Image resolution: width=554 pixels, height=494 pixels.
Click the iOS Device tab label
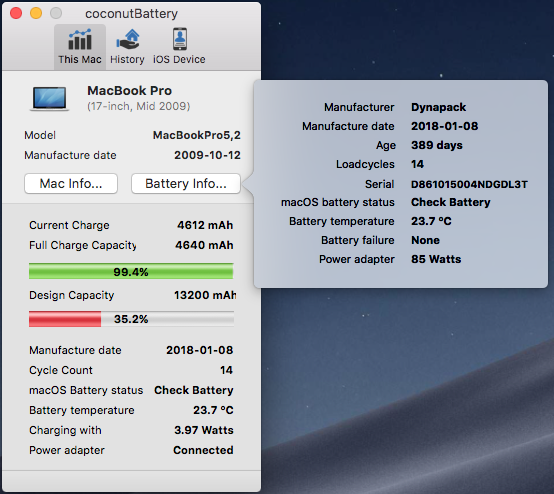tap(179, 59)
